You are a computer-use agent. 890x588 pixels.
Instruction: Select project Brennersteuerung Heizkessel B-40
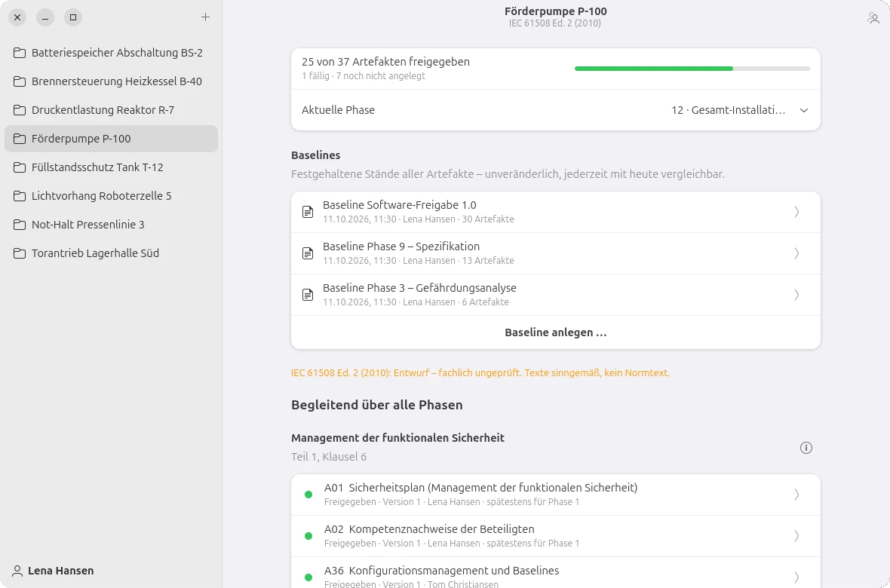click(x=112, y=81)
